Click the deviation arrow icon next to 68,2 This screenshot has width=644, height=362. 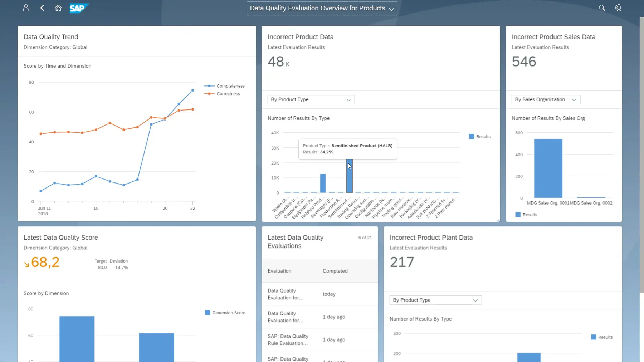[26, 265]
